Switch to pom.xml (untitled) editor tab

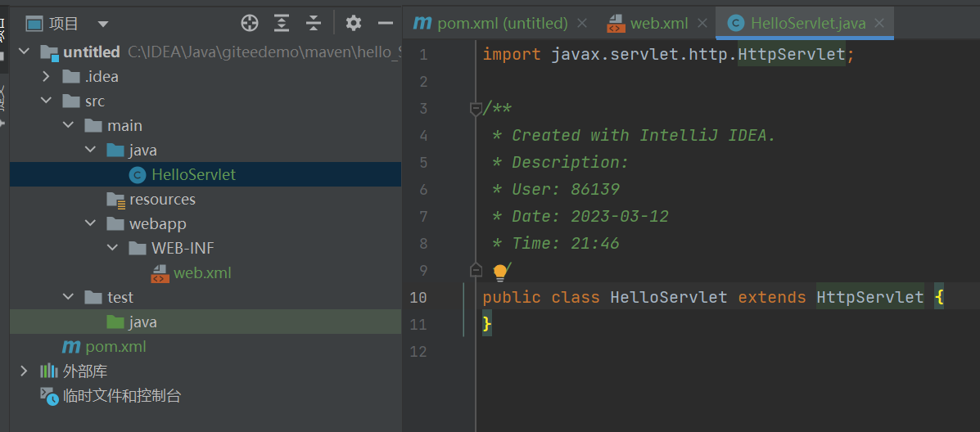coord(500,24)
